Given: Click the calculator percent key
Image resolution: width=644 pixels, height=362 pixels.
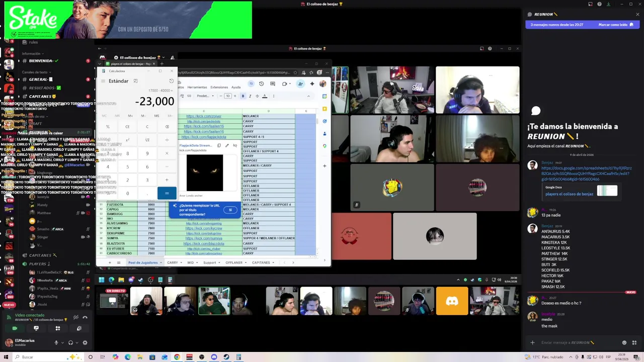Looking at the screenshot, I should [x=108, y=127].
